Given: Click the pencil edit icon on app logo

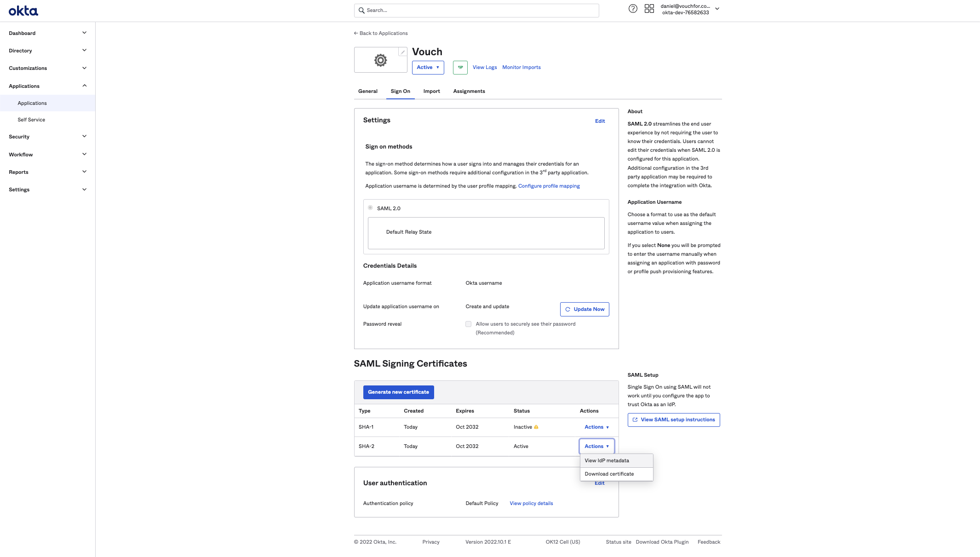Looking at the screenshot, I should coord(402,52).
